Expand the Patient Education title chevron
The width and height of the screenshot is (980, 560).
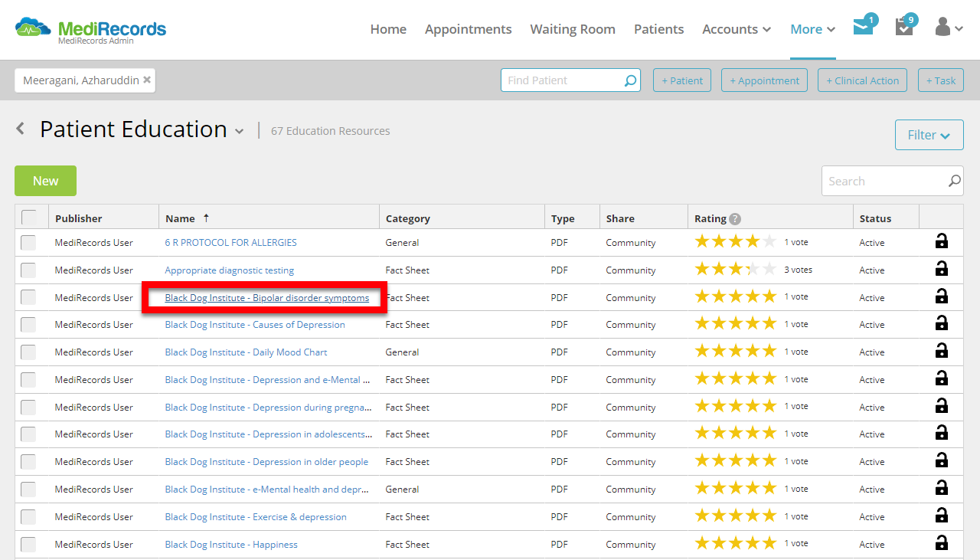[x=239, y=132]
